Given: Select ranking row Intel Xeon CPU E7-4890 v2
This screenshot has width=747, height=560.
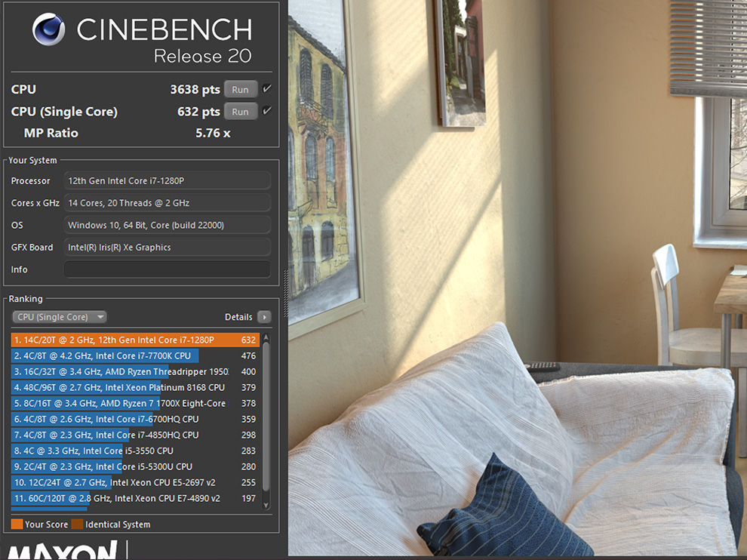Looking at the screenshot, I should click(x=135, y=498).
